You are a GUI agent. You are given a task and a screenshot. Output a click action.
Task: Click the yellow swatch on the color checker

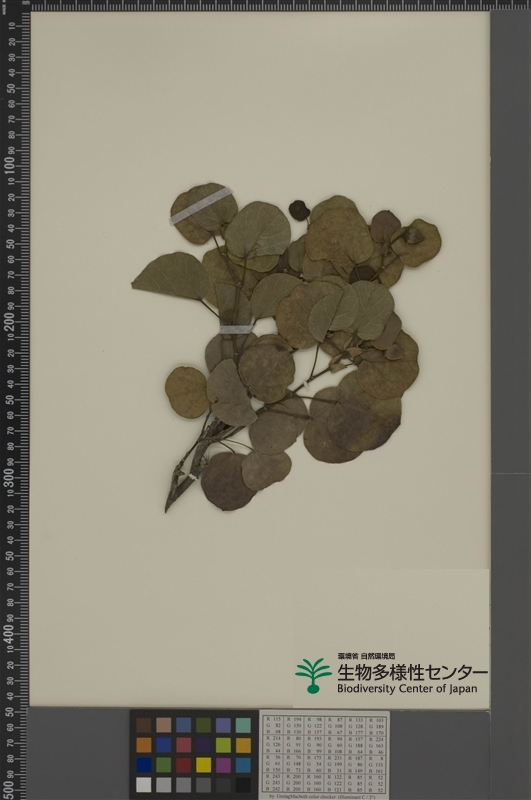[203, 765]
